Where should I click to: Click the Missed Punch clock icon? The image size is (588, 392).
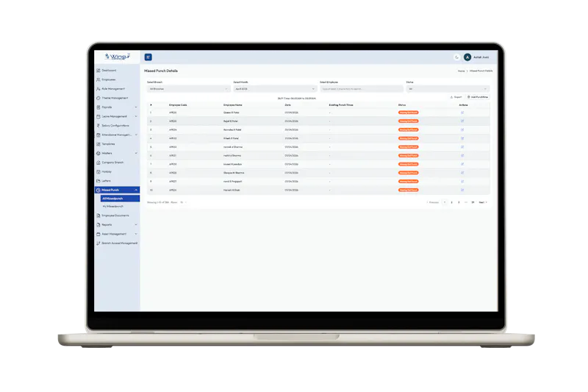click(x=98, y=190)
